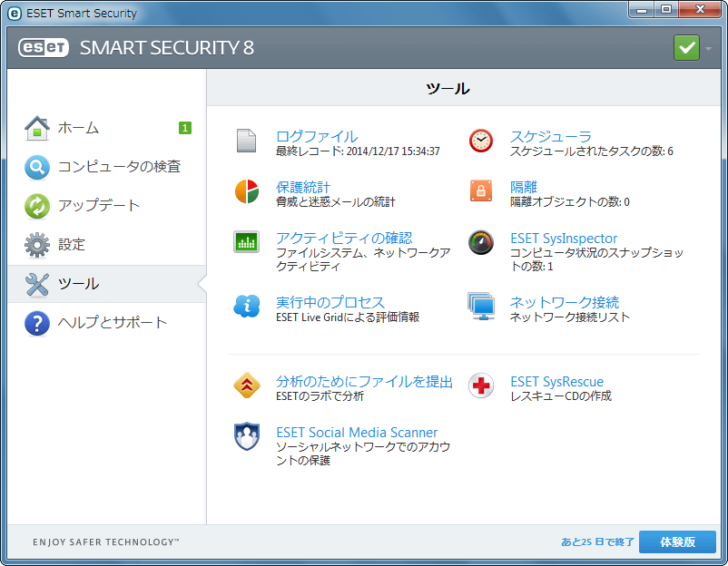Click the scheduled tasks count text

(591, 151)
